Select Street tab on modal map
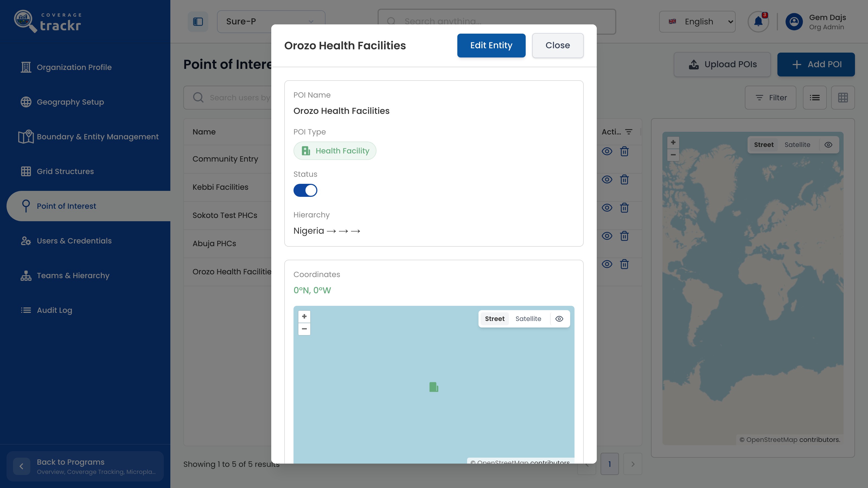This screenshot has width=868, height=488. click(x=495, y=319)
